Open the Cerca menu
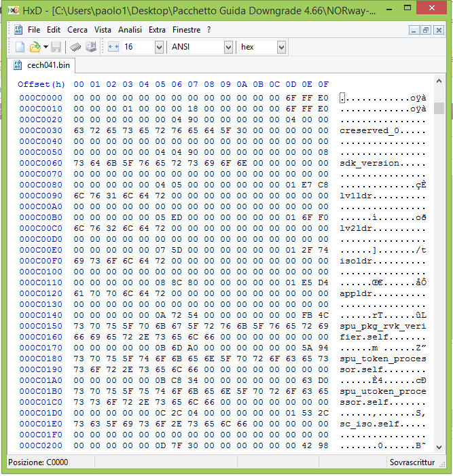 [77, 30]
